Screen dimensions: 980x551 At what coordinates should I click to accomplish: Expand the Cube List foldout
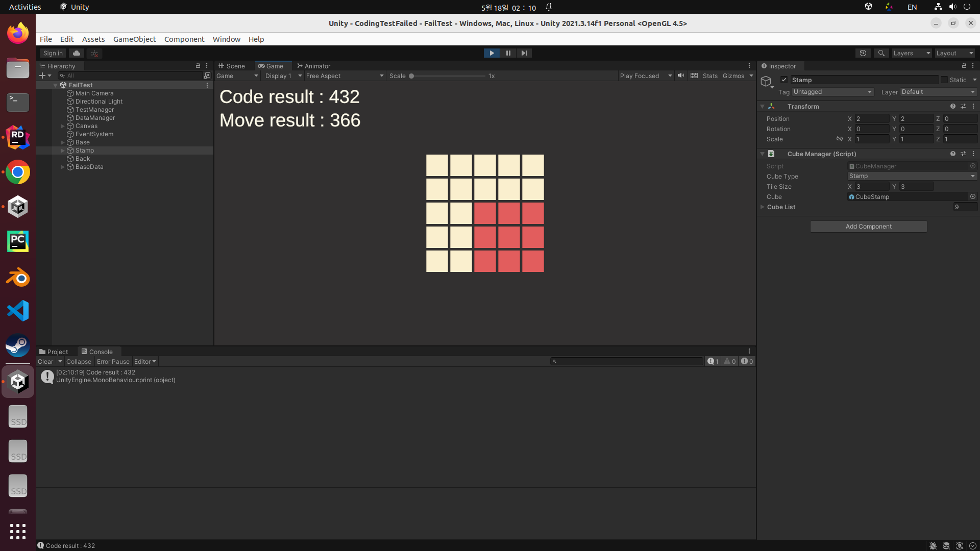coord(763,207)
